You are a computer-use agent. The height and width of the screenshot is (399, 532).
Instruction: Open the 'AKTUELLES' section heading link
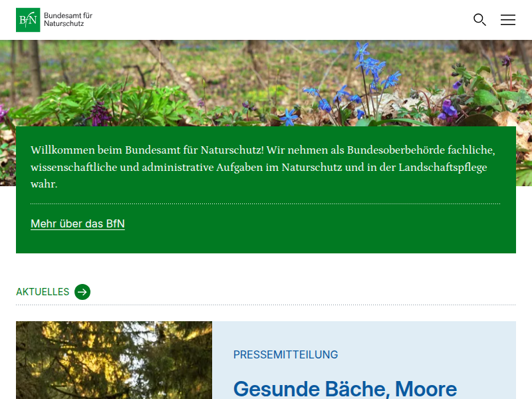point(43,292)
